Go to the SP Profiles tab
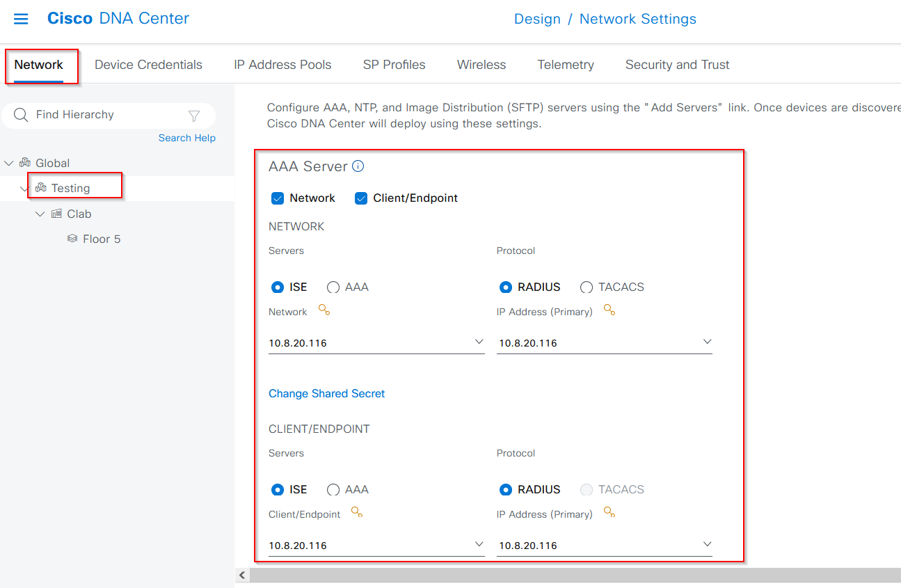This screenshot has height=588, width=901. pyautogui.click(x=394, y=65)
